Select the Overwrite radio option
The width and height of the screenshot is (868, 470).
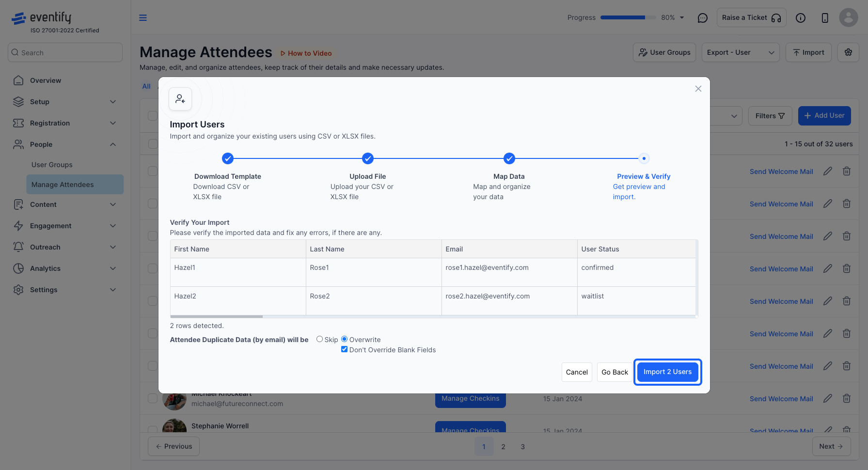coord(344,339)
